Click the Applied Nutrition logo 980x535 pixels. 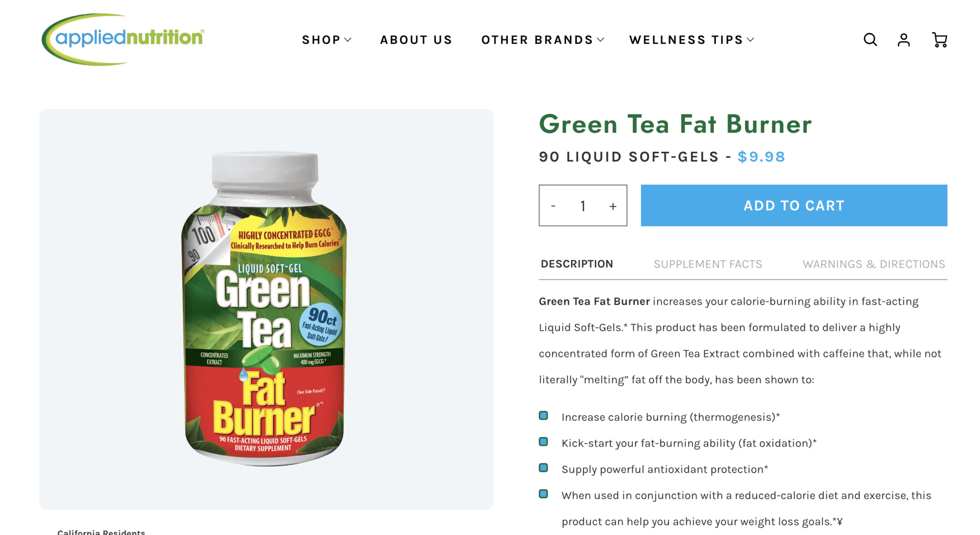point(123,39)
